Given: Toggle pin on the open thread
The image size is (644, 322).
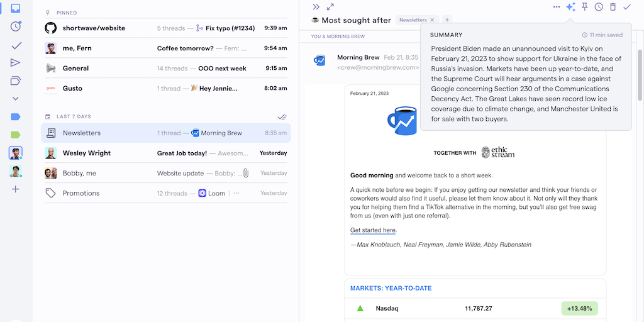Looking at the screenshot, I should [585, 7].
